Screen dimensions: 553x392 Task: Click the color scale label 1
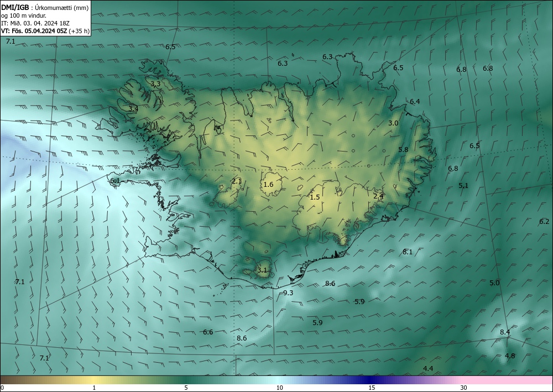94,388
